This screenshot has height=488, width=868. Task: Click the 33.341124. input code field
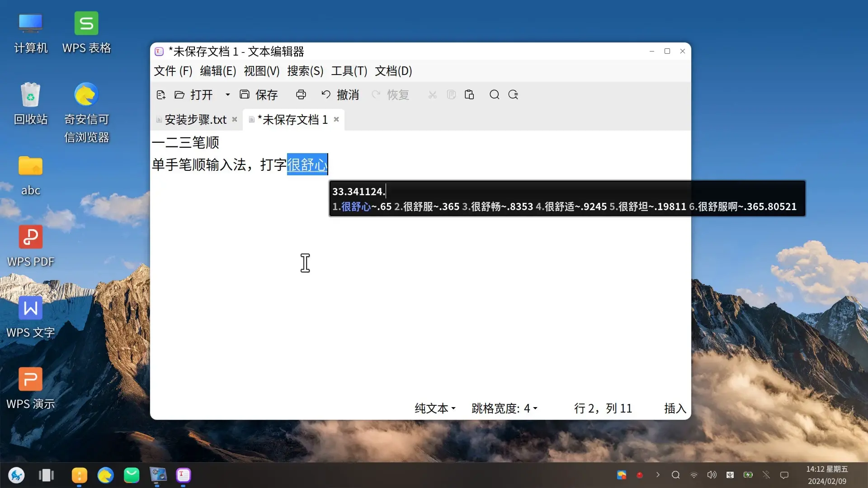pos(359,192)
